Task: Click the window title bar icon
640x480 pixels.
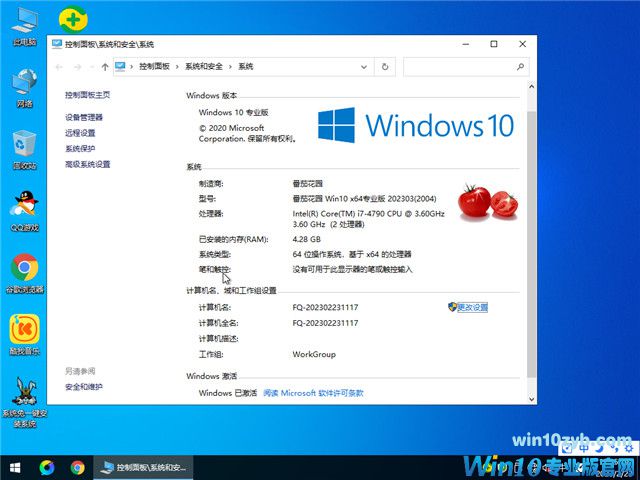Action: (57, 44)
